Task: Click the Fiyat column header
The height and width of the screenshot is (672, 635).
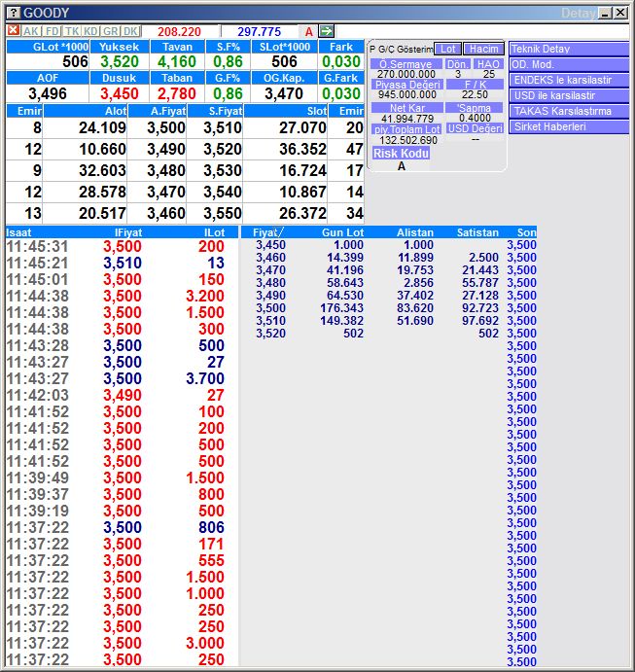Action: coord(265,232)
